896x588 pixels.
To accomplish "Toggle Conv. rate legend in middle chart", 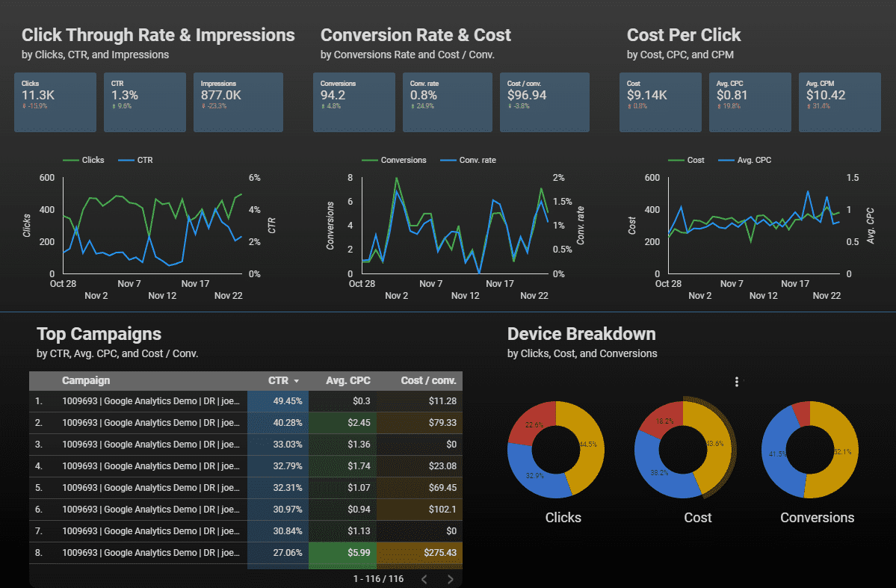I will coord(468,160).
